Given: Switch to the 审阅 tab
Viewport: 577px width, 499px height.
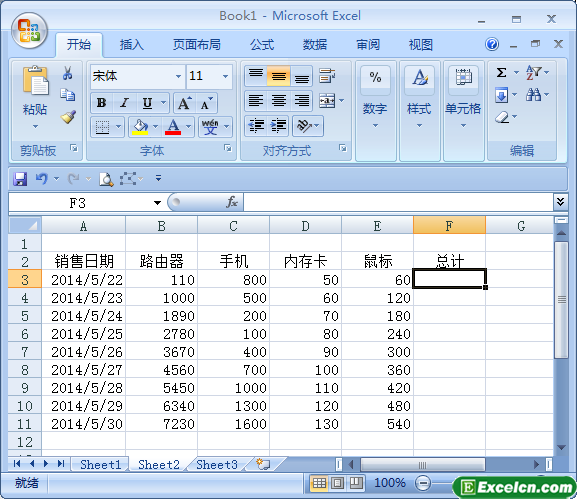Looking at the screenshot, I should (x=368, y=45).
